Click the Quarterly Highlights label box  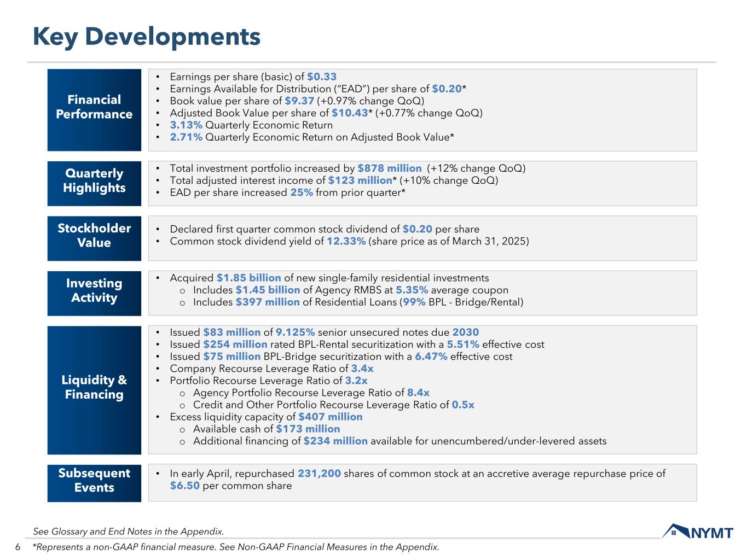(x=94, y=181)
